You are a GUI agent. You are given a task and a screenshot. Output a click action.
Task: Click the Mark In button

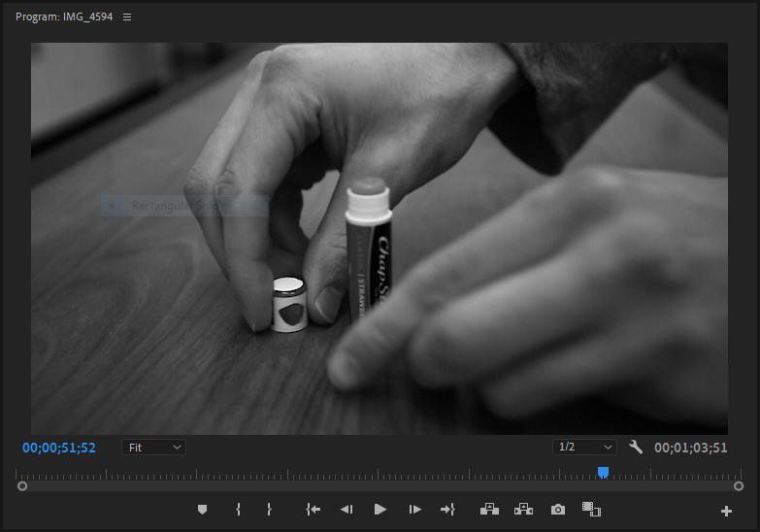[x=238, y=510]
